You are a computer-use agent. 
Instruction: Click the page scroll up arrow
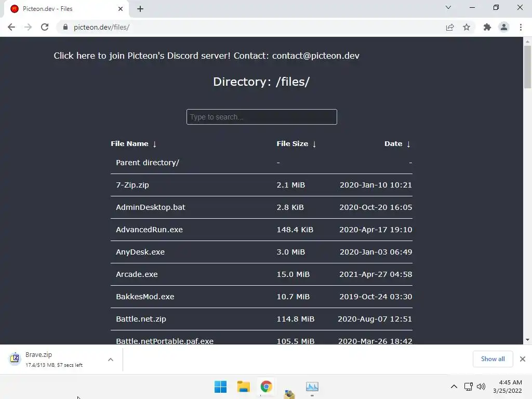(x=527, y=41)
